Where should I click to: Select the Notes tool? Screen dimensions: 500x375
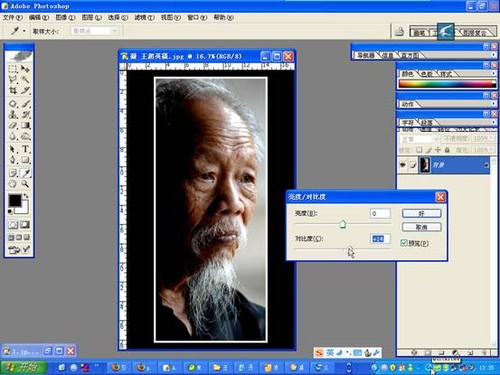13,173
